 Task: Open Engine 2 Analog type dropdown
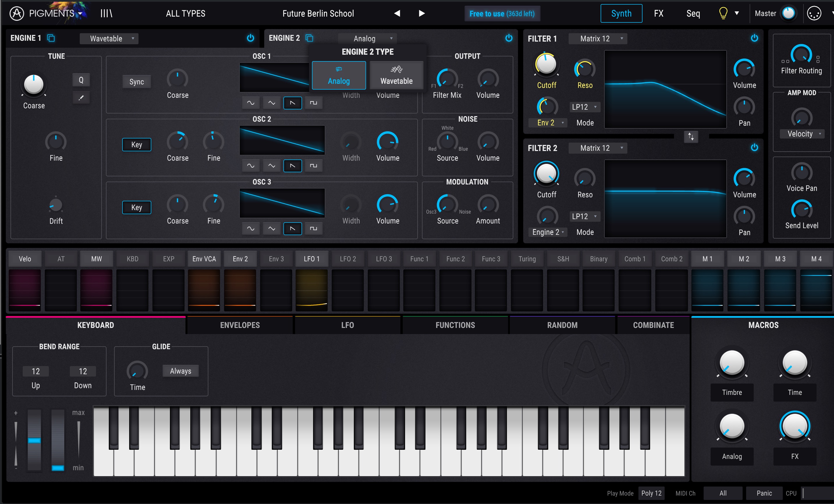coord(368,39)
